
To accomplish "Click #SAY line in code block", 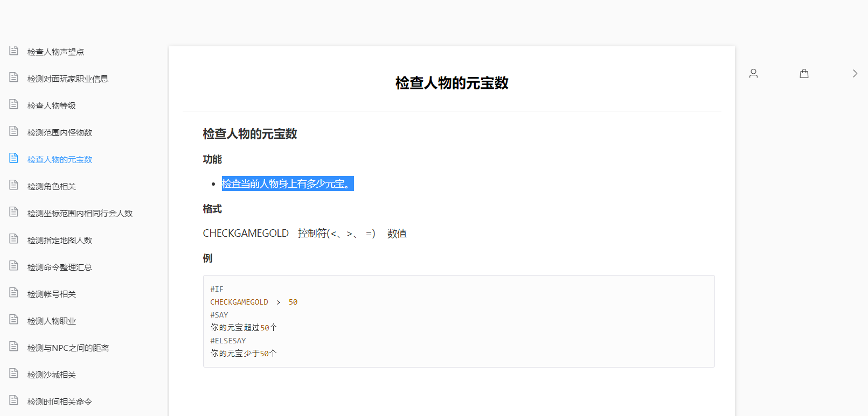I will click(219, 315).
